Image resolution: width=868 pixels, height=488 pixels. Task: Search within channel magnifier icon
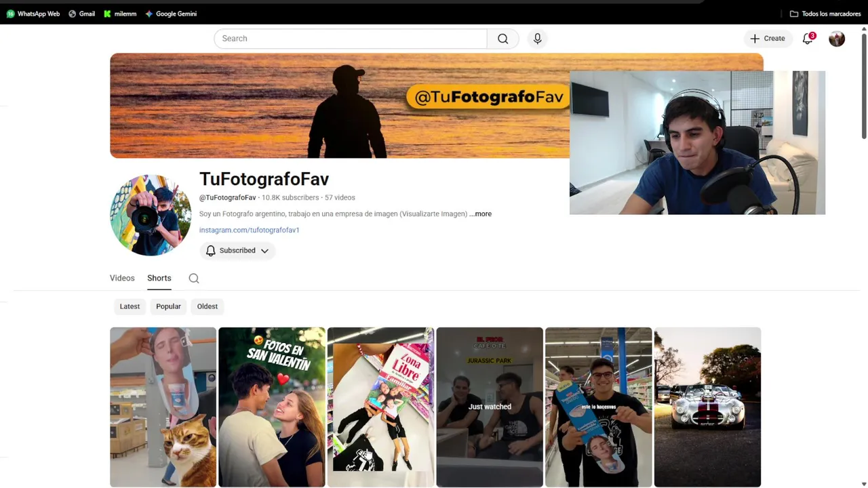194,278
